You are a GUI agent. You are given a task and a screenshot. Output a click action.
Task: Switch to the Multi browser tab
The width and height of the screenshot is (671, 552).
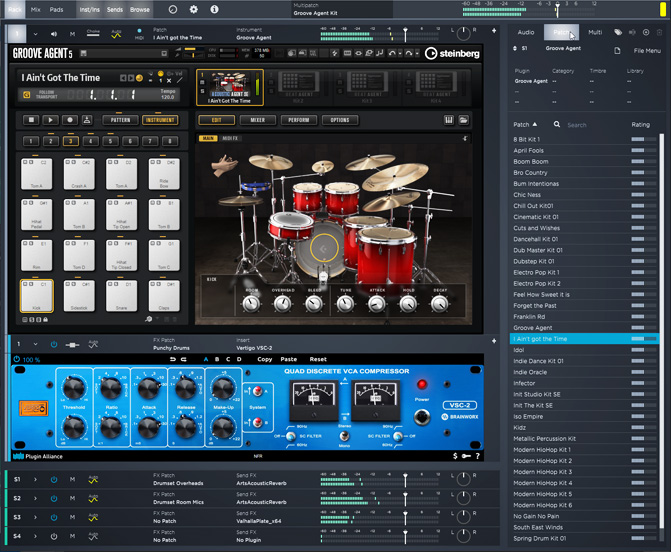coord(595,33)
